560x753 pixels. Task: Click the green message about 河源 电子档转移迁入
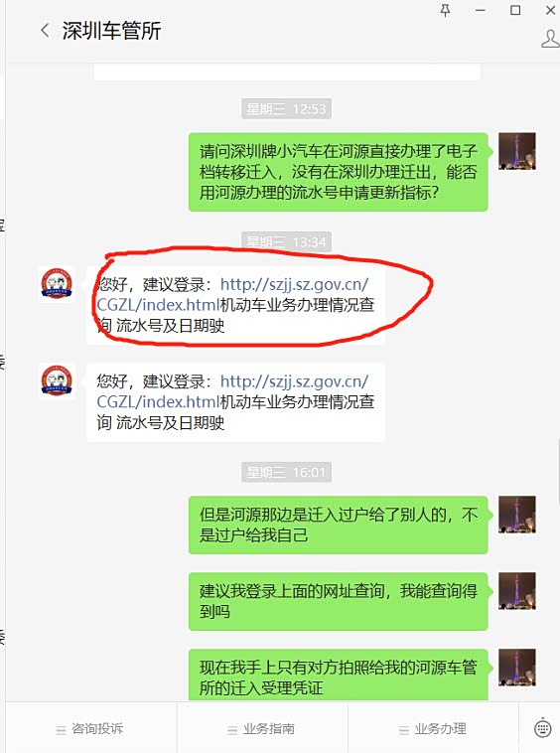339,172
